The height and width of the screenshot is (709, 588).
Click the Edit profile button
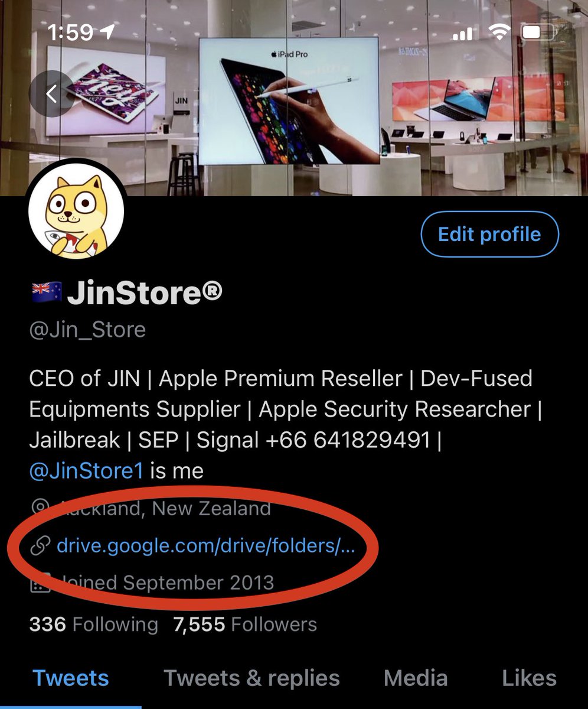489,235
